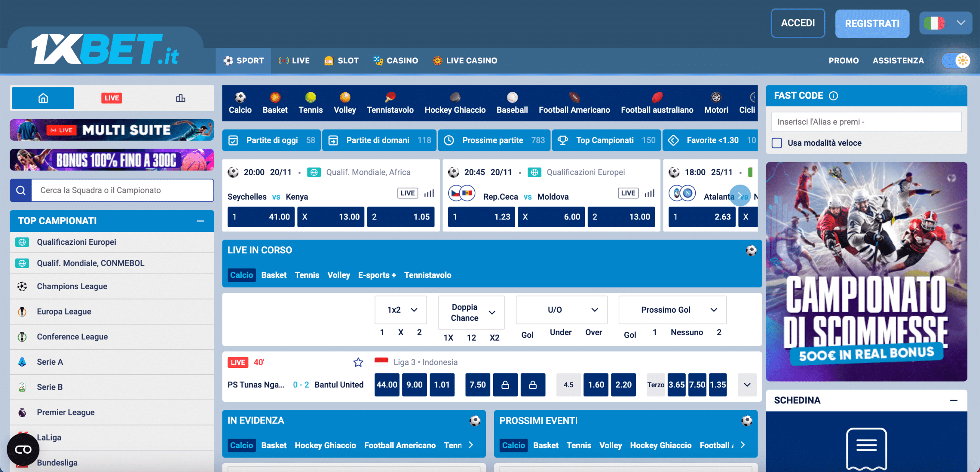The image size is (980, 472).
Task: Open Prossime partite filter
Action: coord(494,140)
